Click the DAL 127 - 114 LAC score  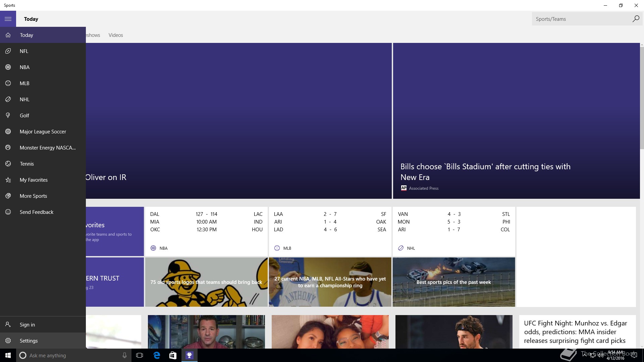(206, 214)
